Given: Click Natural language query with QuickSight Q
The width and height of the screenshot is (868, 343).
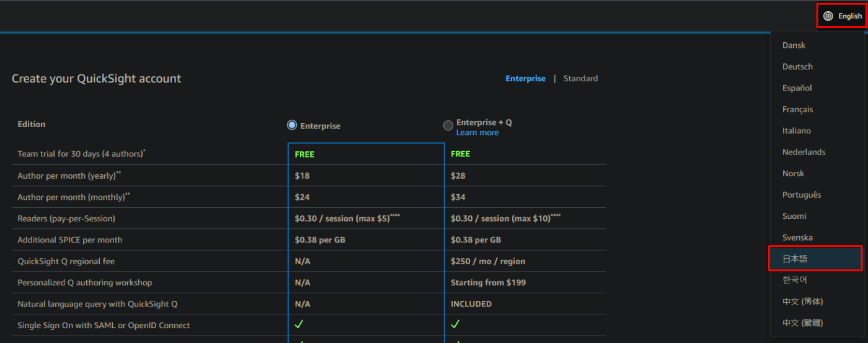Looking at the screenshot, I should pos(97,304).
